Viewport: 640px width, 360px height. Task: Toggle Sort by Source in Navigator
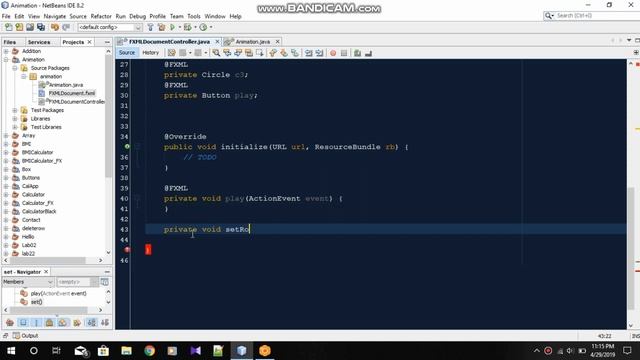coord(105,323)
